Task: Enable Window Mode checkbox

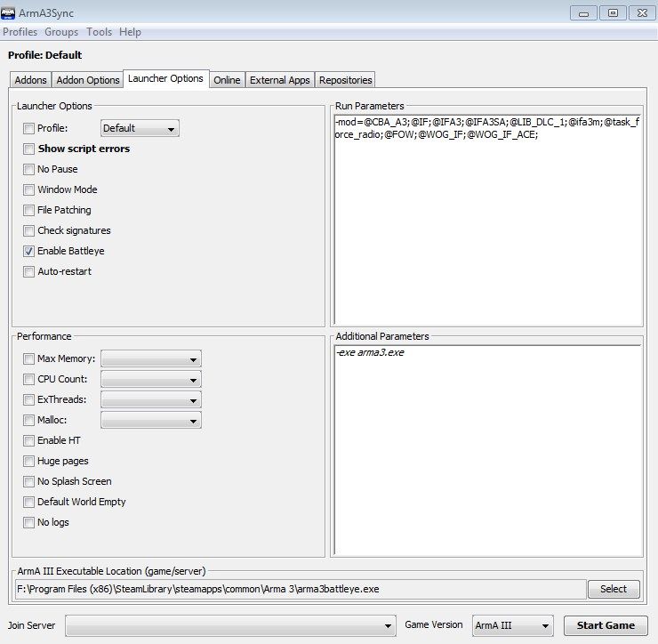Action: (28, 189)
